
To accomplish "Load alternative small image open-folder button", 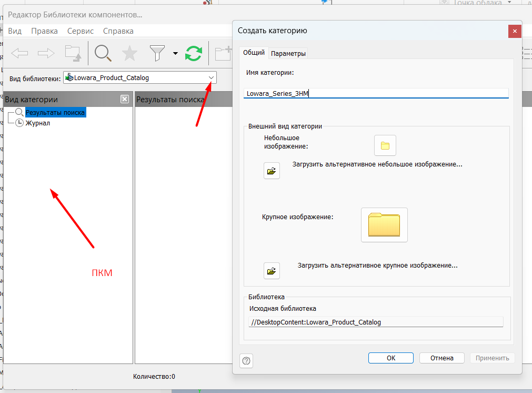I will 272,171.
